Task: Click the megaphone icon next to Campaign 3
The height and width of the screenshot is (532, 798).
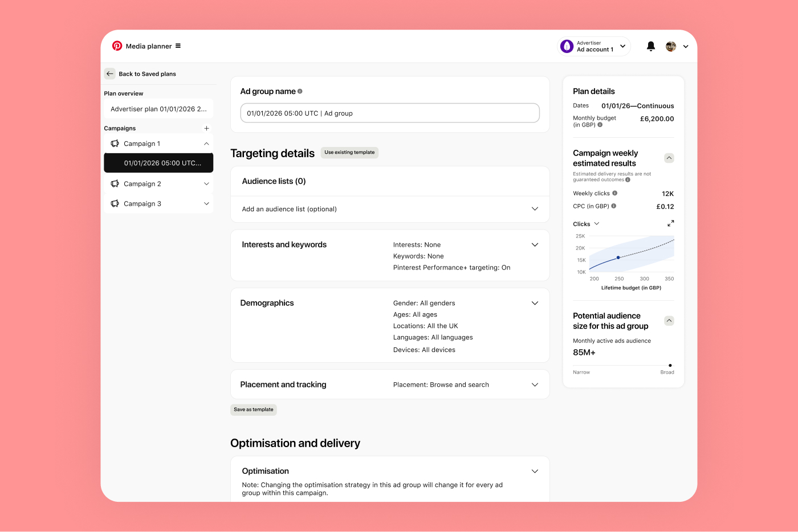Action: click(115, 203)
